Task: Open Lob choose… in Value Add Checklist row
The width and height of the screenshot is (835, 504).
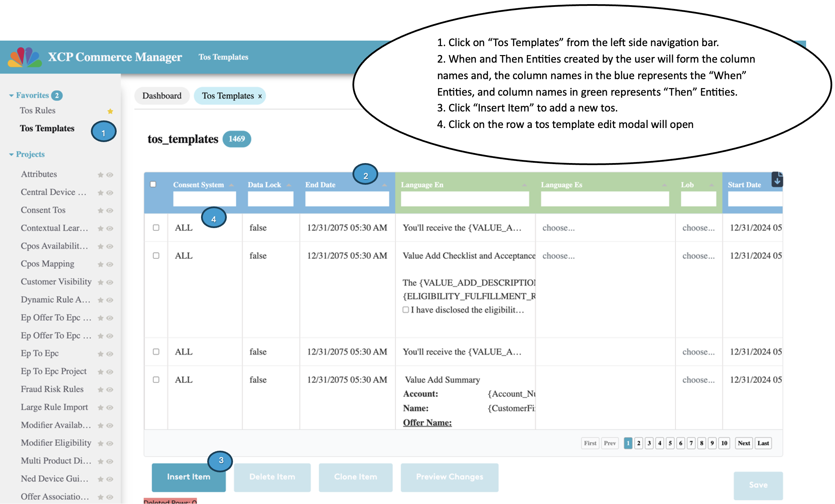Action: click(x=698, y=256)
